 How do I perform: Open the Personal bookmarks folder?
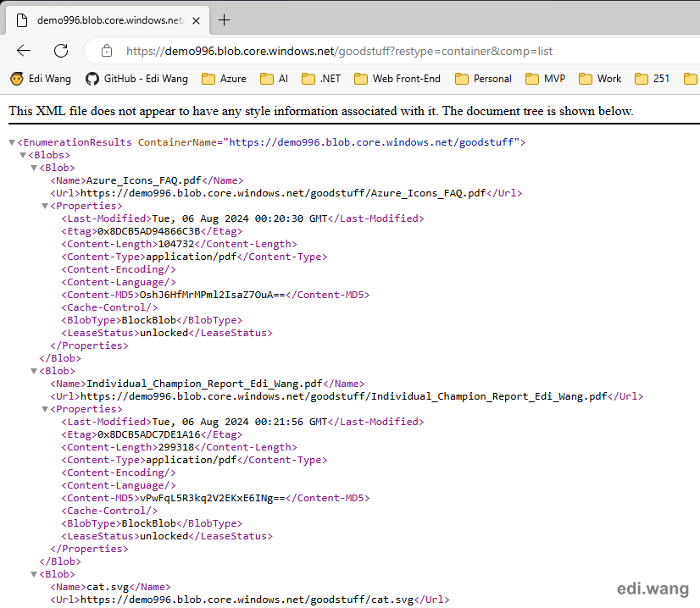[484, 79]
